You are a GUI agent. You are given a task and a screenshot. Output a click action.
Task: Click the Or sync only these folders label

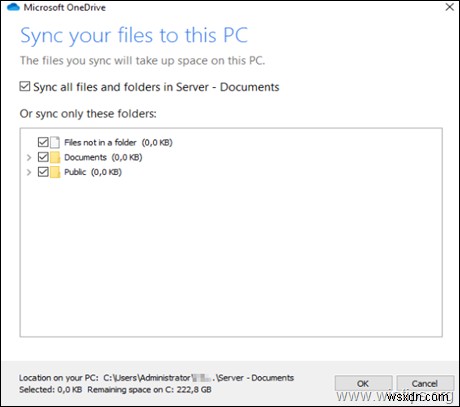point(88,114)
